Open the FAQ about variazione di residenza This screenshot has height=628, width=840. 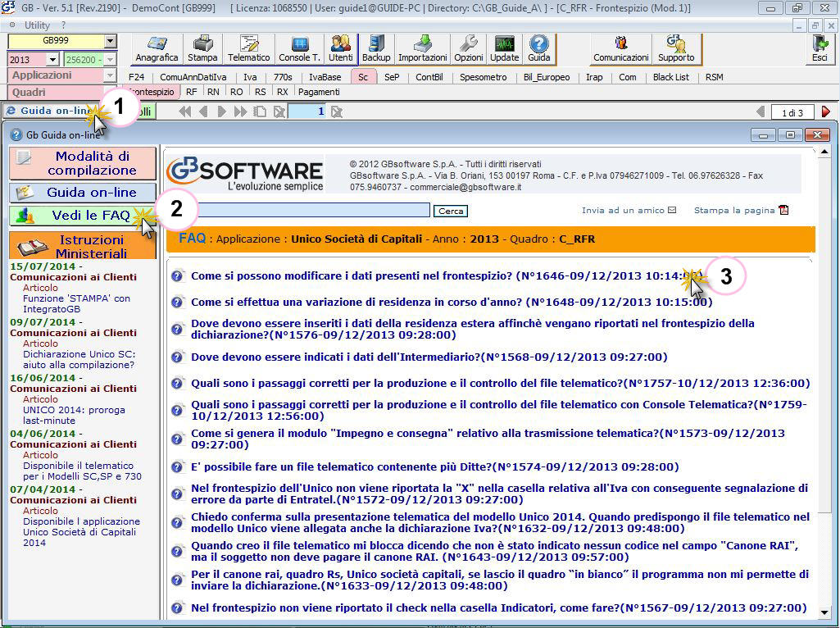451,303
